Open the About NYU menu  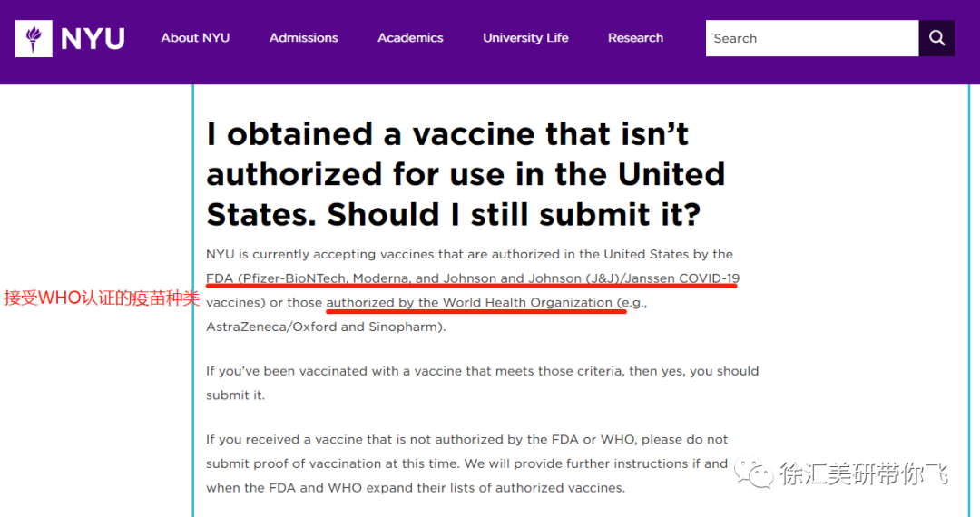point(195,38)
